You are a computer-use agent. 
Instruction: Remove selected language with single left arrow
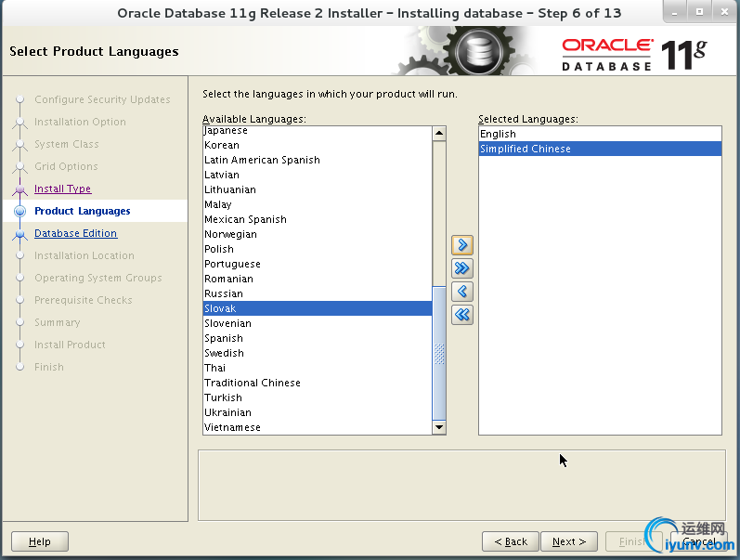coord(462,292)
